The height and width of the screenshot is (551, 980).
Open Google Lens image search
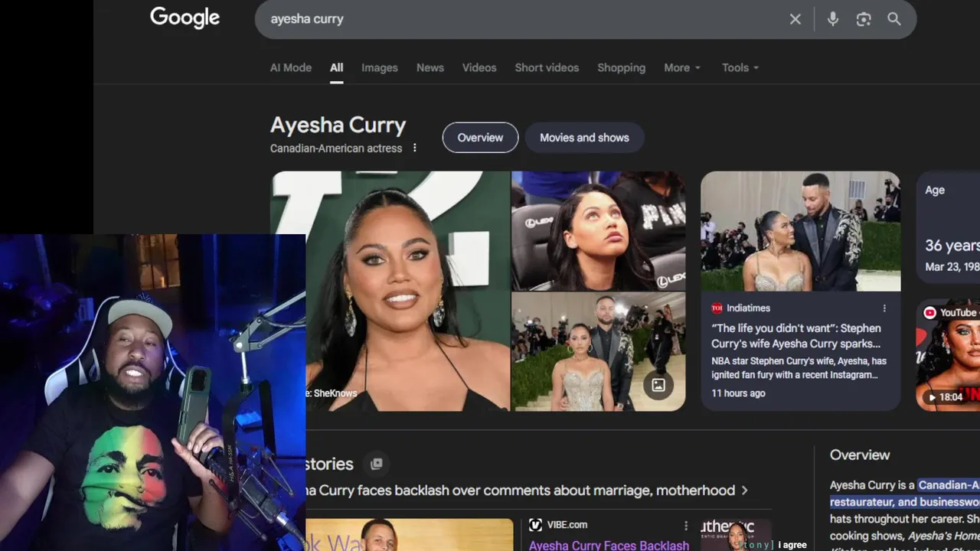864,19
